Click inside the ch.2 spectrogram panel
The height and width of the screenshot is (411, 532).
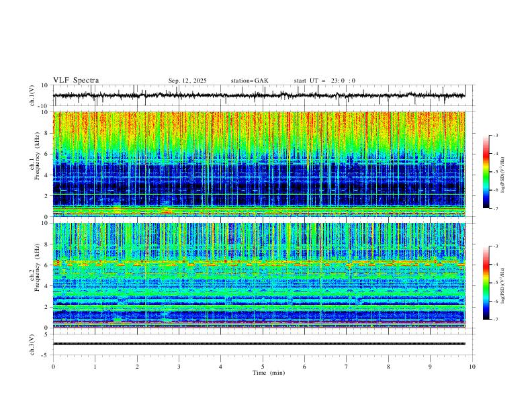pyautogui.click(x=259, y=275)
